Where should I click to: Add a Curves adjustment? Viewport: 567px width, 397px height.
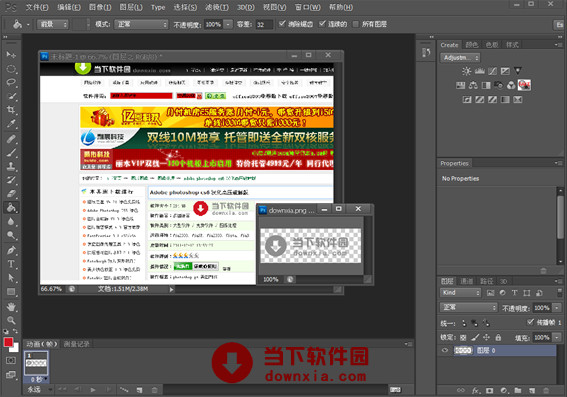(x=492, y=71)
